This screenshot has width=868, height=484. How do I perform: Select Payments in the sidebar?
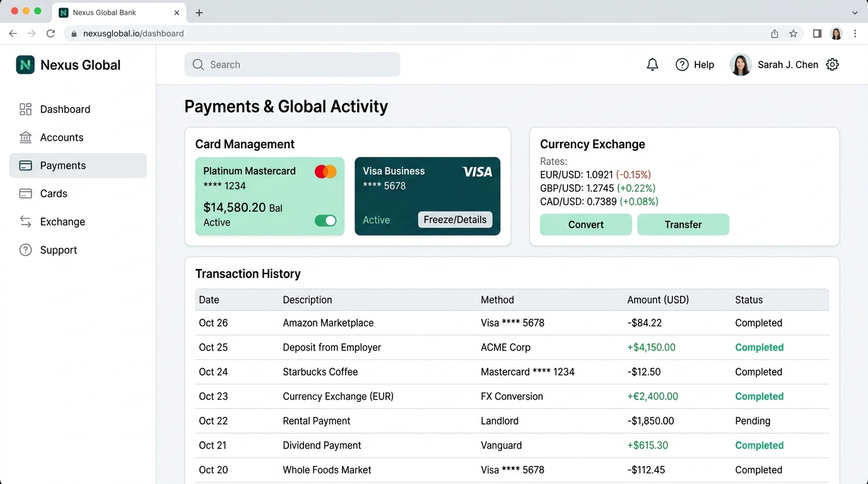click(x=78, y=166)
